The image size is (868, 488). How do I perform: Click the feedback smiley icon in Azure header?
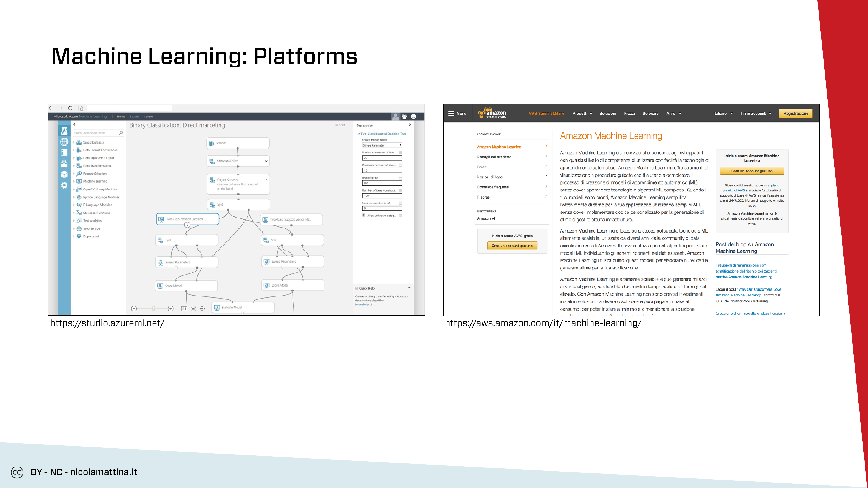(413, 116)
